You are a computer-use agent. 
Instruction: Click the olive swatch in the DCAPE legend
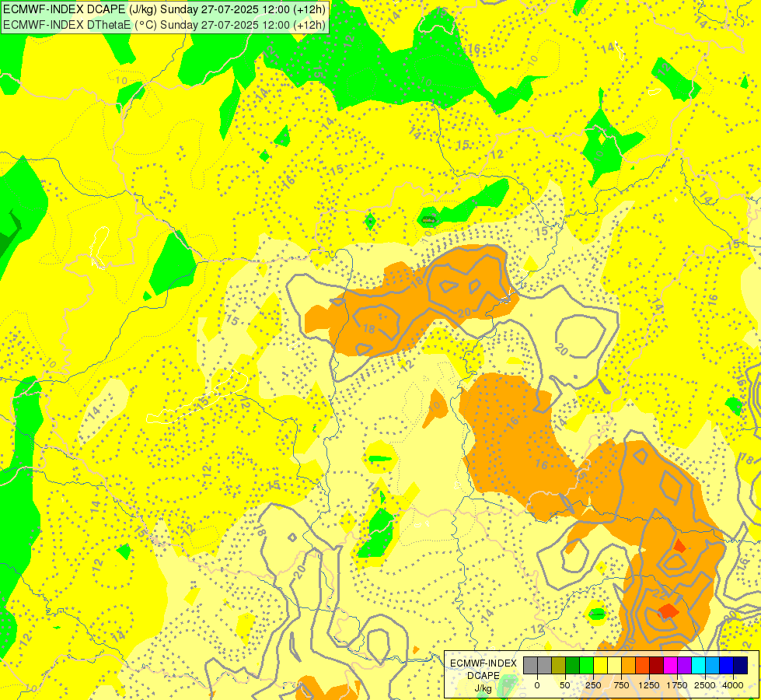pyautogui.click(x=558, y=666)
